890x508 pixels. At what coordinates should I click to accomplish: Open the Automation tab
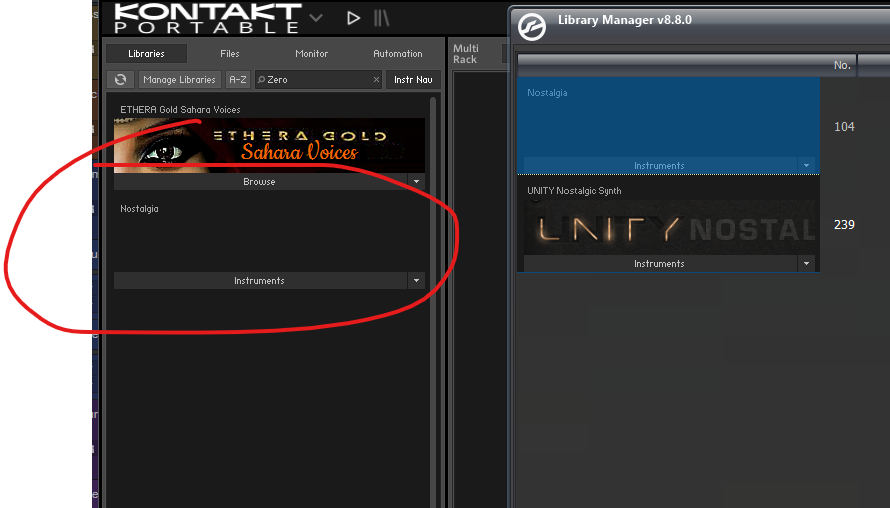click(x=398, y=53)
